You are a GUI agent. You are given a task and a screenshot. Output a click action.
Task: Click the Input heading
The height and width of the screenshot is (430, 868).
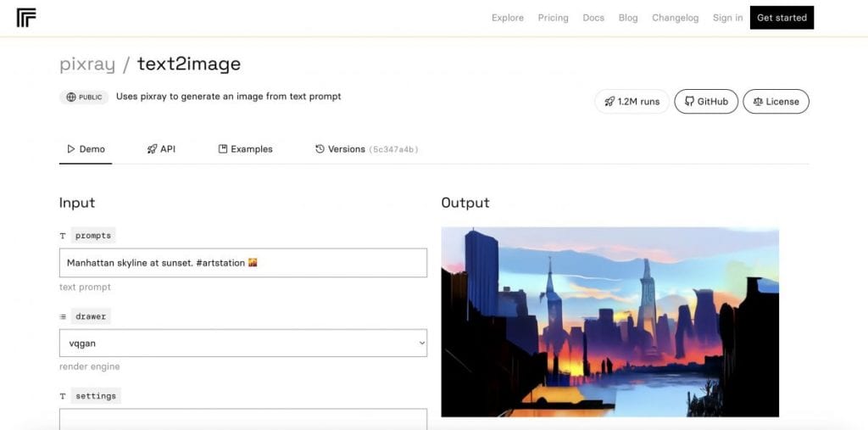pos(77,202)
